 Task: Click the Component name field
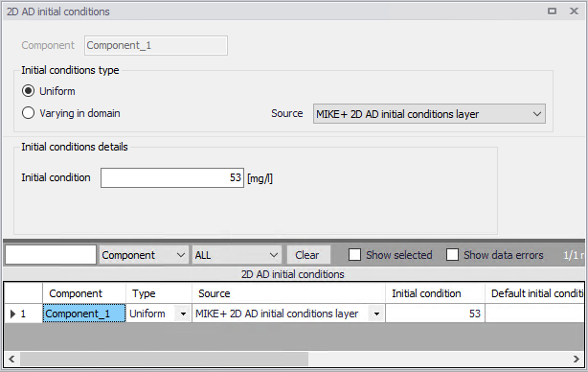point(156,45)
